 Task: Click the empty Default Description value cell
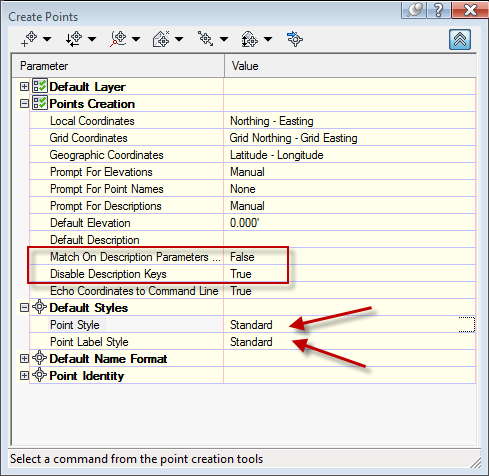tap(349, 240)
